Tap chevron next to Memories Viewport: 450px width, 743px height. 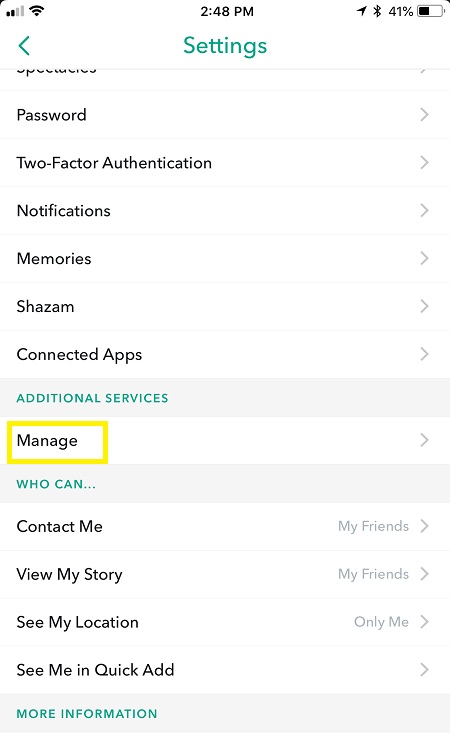coord(424,258)
